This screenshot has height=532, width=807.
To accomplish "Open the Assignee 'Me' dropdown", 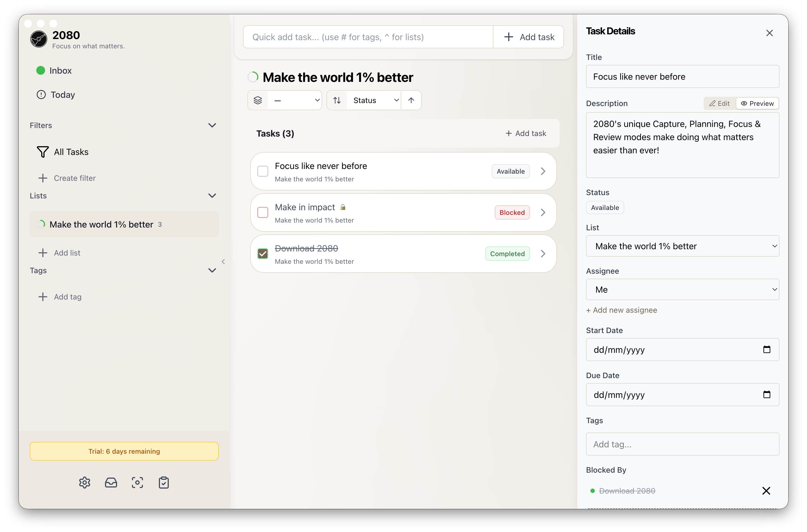I will 682,289.
